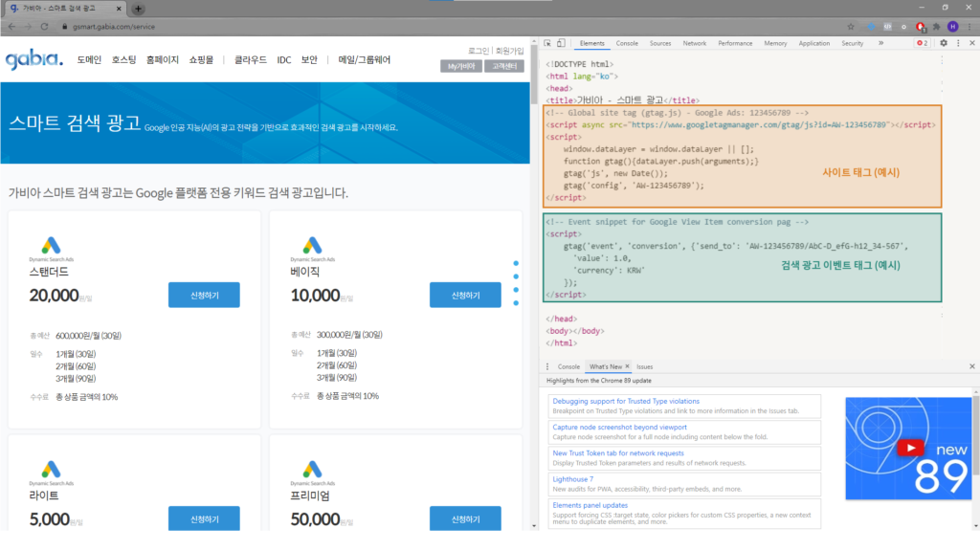This screenshot has width=980, height=551.
Task: Reload the page with the refresh icon
Action: pyautogui.click(x=44, y=27)
